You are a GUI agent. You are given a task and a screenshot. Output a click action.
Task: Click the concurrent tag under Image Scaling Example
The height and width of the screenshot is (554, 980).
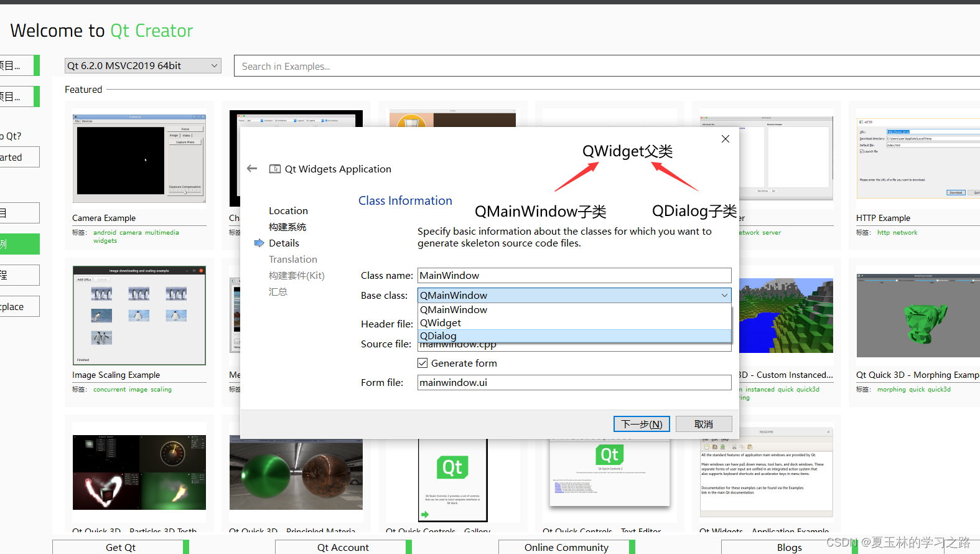[x=110, y=389]
